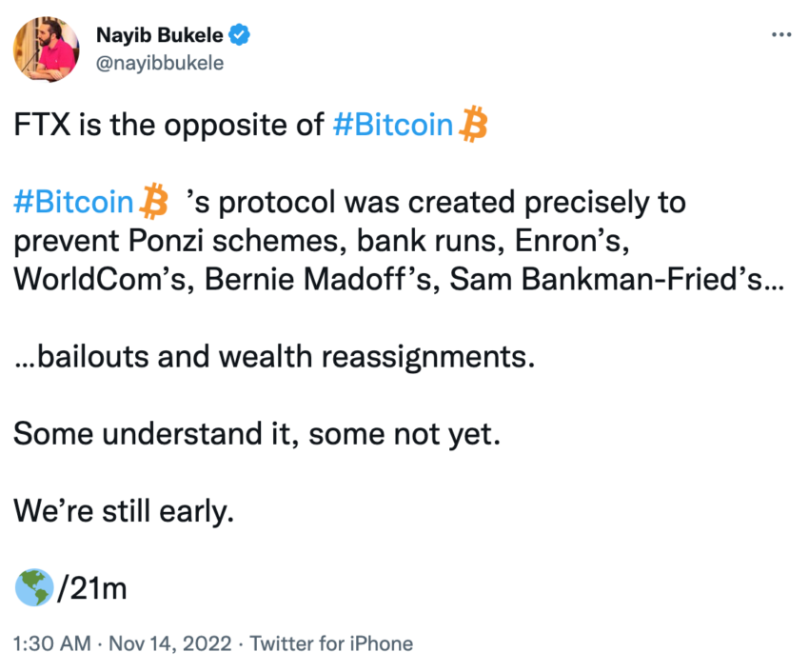Click the "FTX is the opposite of" text
The width and height of the screenshot is (809, 672).
pos(169,126)
